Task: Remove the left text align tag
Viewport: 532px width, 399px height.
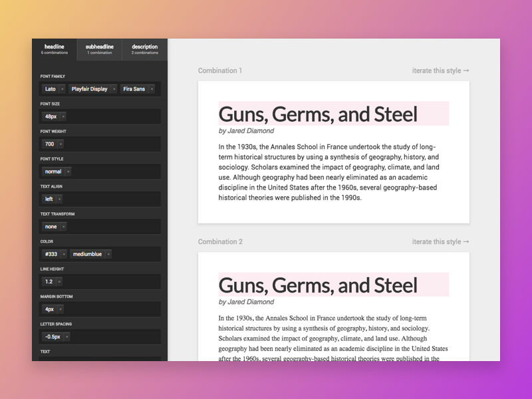Action: tap(59, 199)
